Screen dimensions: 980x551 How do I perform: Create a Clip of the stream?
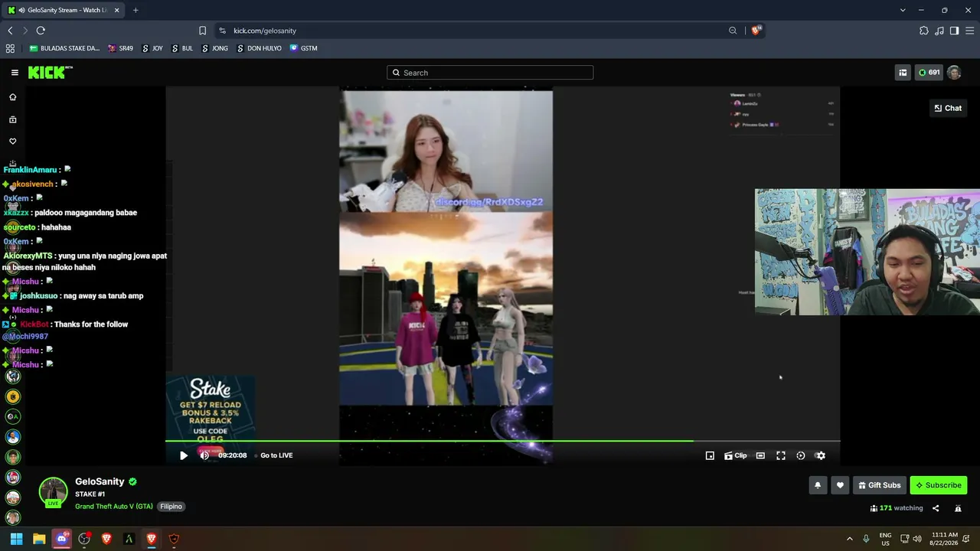click(x=736, y=455)
